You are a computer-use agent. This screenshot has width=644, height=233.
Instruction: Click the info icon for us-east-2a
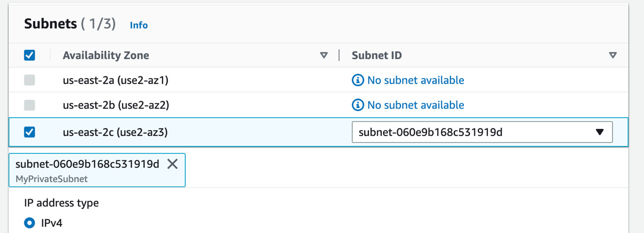[x=358, y=81]
